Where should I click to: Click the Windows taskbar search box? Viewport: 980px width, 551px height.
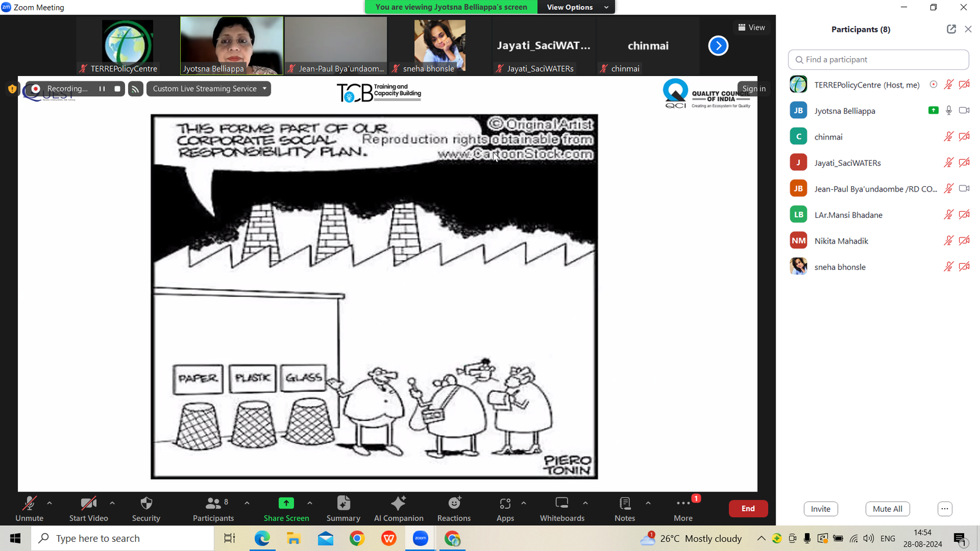click(123, 538)
